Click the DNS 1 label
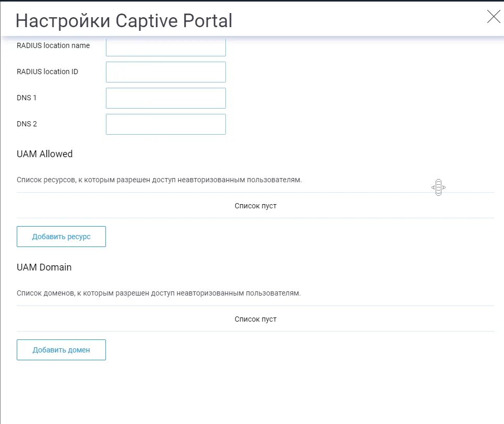504x424 pixels. click(27, 98)
